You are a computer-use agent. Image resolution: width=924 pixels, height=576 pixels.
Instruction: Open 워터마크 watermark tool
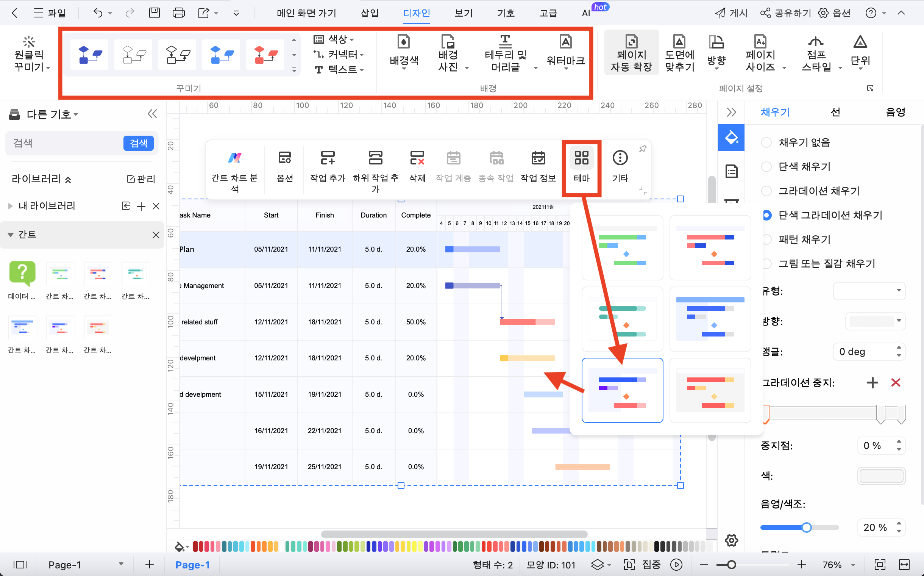(x=565, y=53)
